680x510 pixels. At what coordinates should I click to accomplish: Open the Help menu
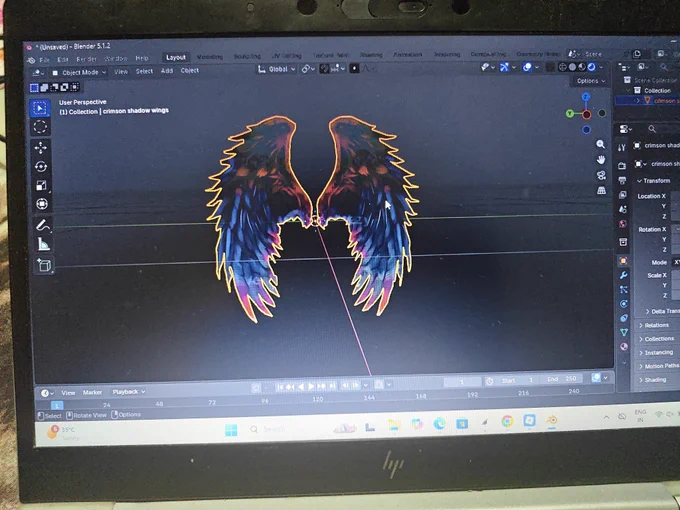[142, 58]
